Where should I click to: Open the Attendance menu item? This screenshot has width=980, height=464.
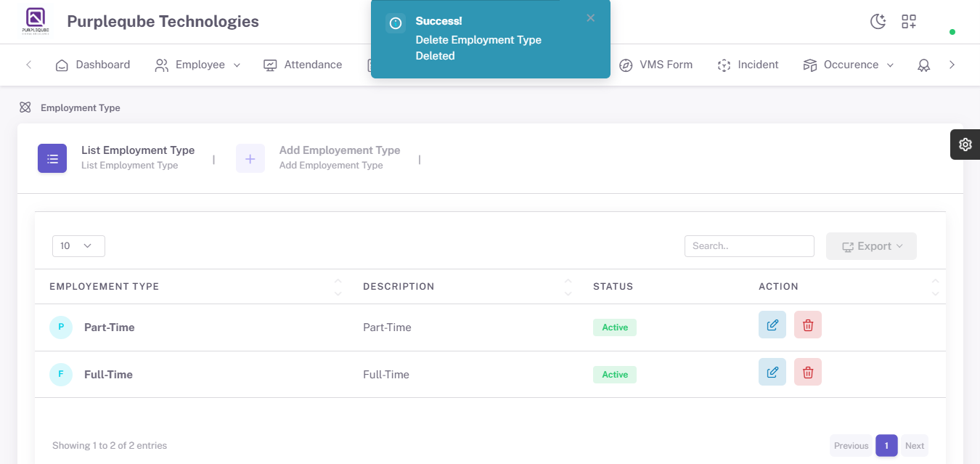(x=303, y=65)
